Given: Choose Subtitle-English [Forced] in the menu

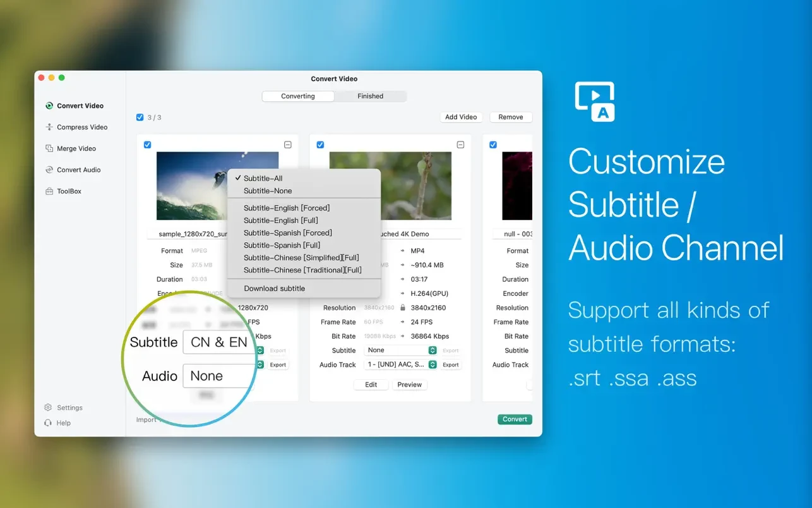Looking at the screenshot, I should 286,207.
